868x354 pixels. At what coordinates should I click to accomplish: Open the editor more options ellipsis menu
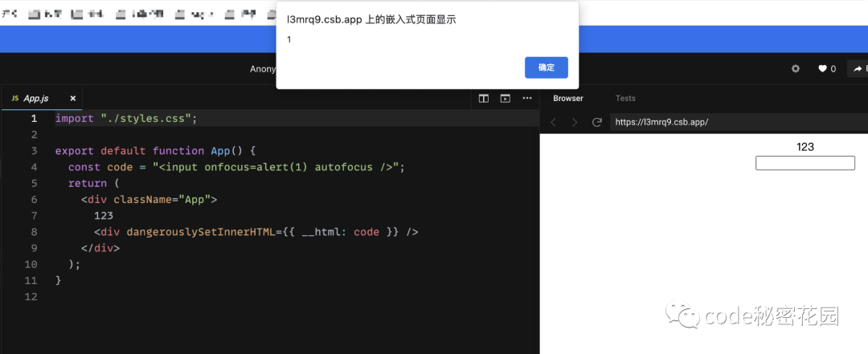(527, 99)
